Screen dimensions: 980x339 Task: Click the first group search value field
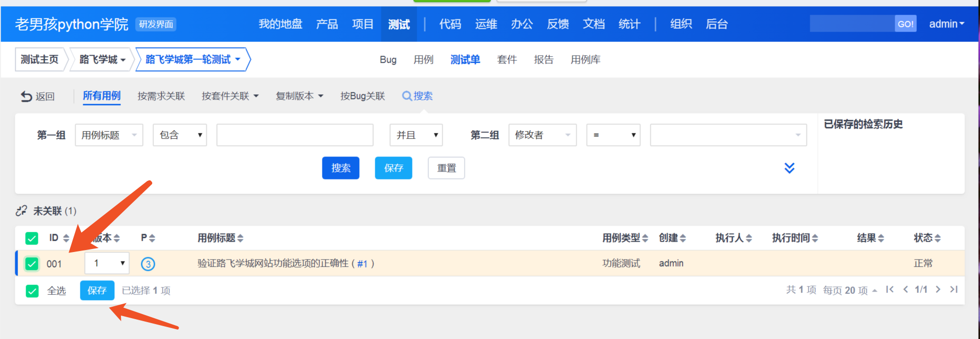pyautogui.click(x=294, y=135)
